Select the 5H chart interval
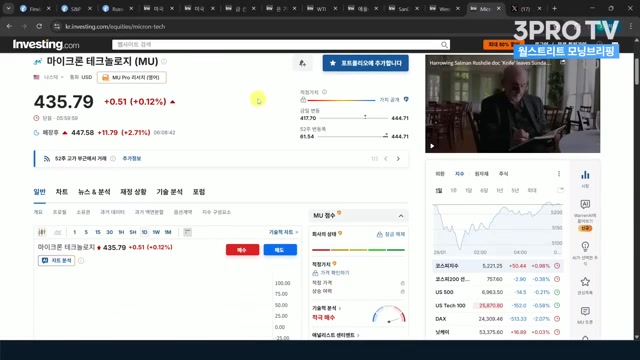Viewport: 640px width, 360px height. coord(133,232)
